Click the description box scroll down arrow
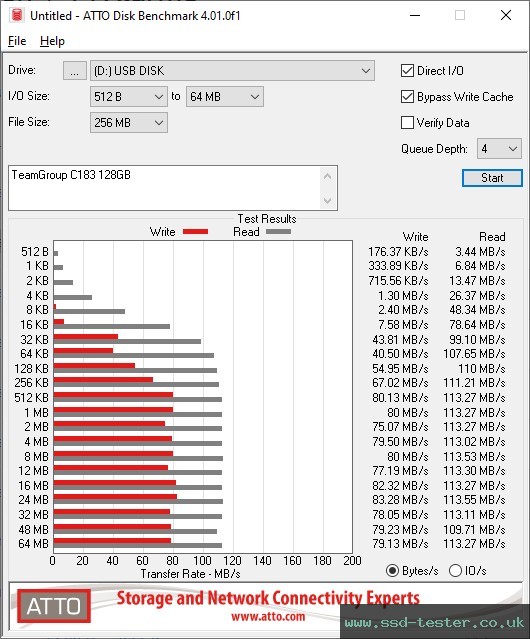530x639 pixels. pyautogui.click(x=328, y=200)
